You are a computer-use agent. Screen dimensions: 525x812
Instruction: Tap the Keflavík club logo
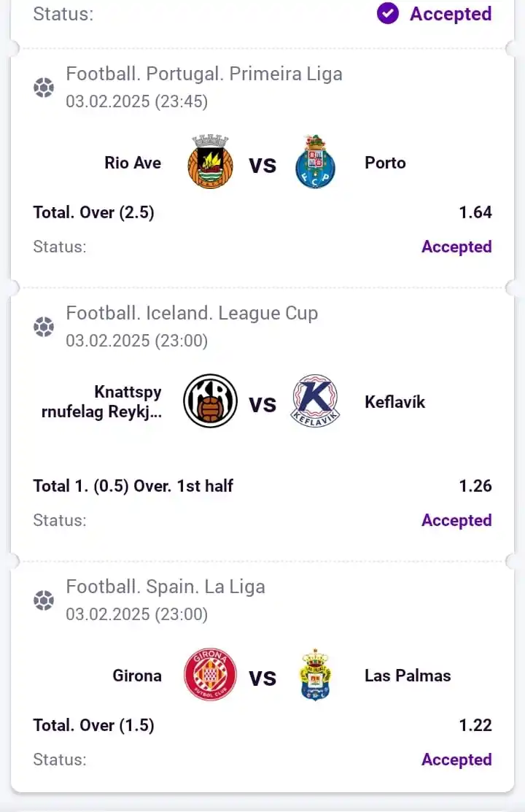tap(315, 401)
